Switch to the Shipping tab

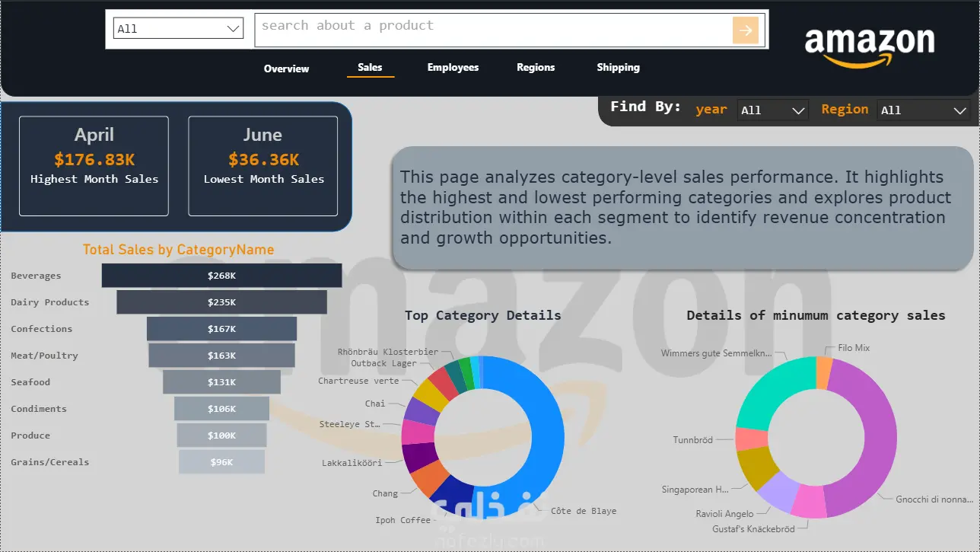618,67
